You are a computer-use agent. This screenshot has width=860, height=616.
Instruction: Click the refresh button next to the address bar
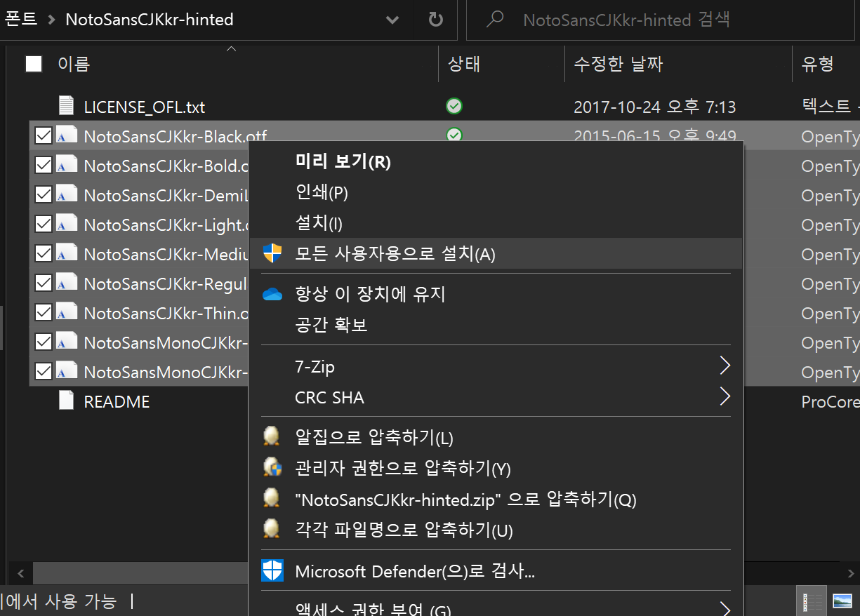coord(436,20)
